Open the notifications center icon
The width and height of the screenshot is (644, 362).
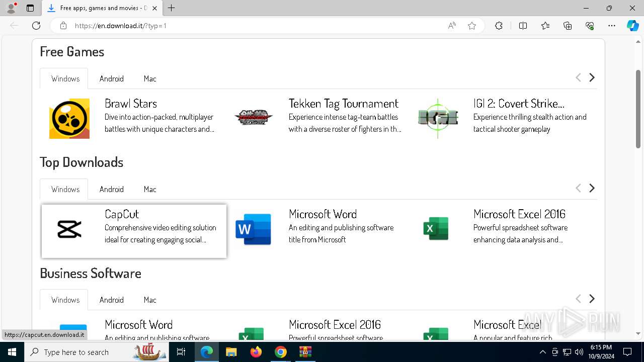click(627, 352)
